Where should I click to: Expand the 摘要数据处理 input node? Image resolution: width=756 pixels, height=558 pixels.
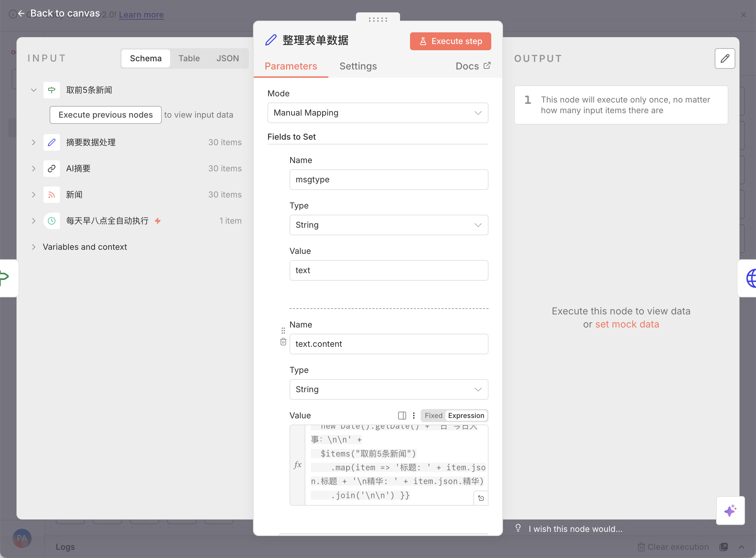34,142
